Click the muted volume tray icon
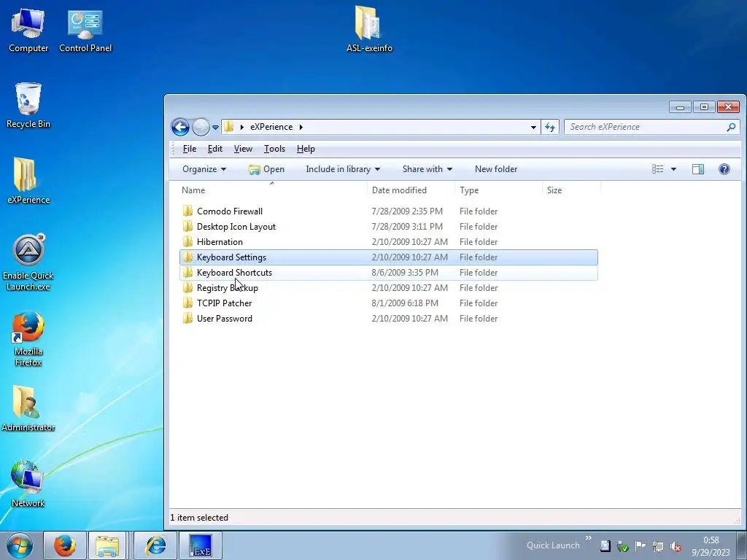This screenshot has height=560, width=747. (x=675, y=546)
